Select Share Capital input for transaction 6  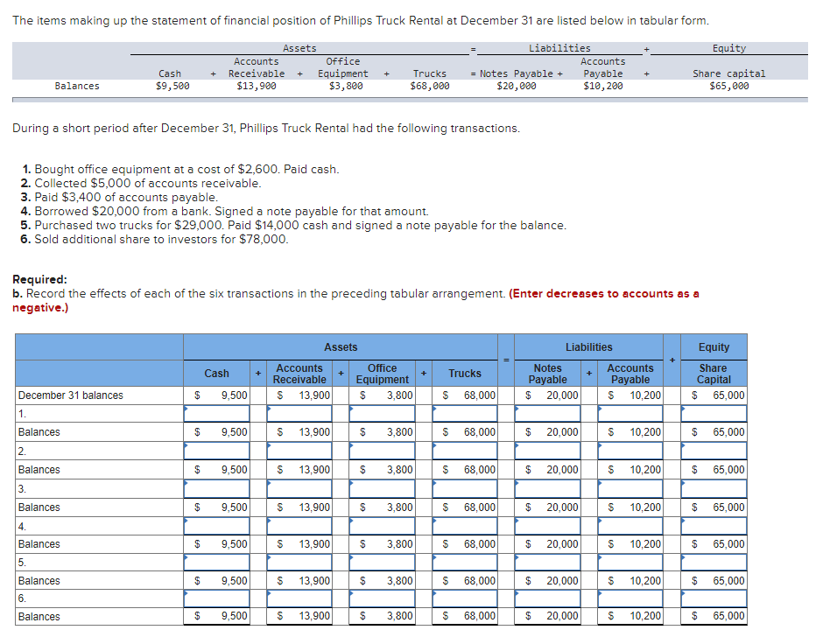click(714, 598)
